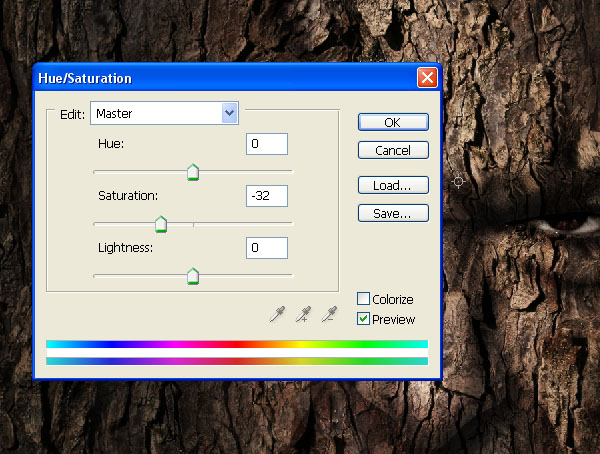Click the Load... button
600x454 pixels.
point(393,185)
